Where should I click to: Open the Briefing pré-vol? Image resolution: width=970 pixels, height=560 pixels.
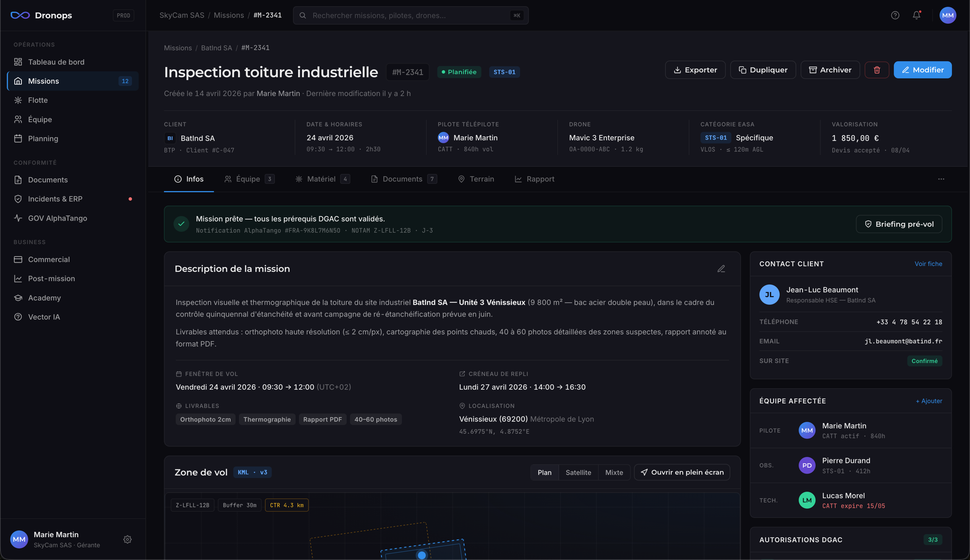tap(899, 224)
